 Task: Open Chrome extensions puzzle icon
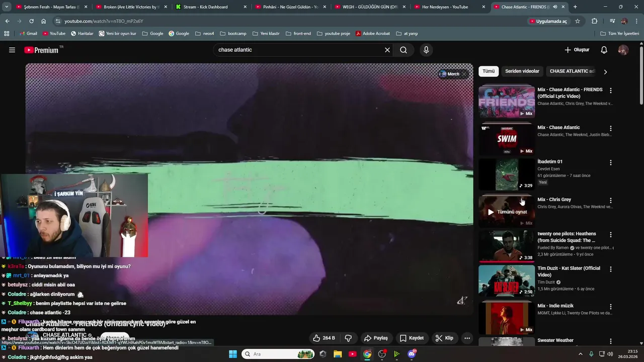tap(595, 21)
